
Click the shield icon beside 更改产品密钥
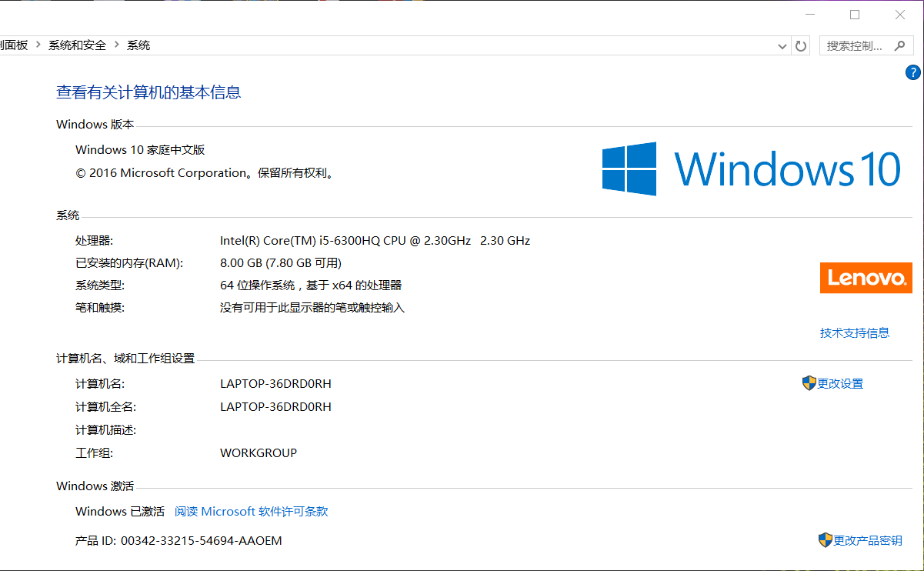coord(826,540)
